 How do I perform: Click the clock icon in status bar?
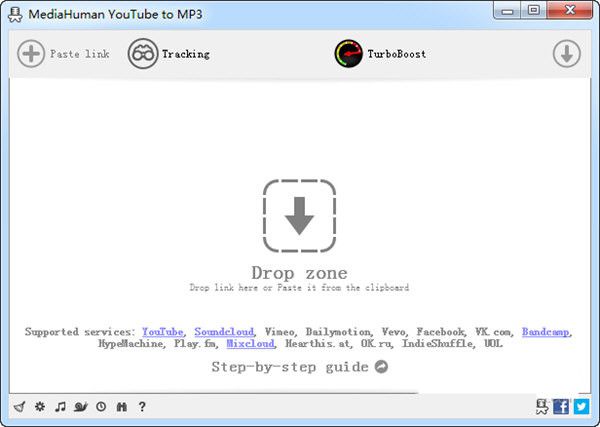click(101, 406)
